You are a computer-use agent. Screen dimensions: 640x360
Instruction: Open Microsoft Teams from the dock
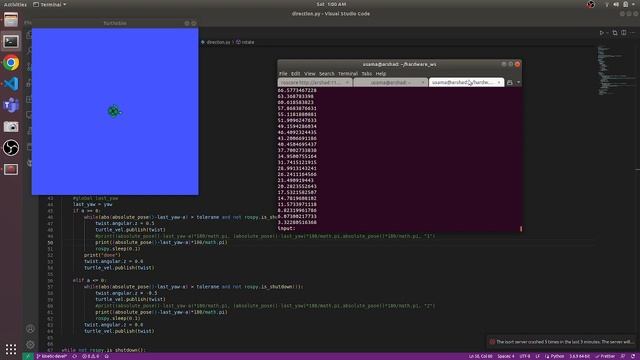(11, 105)
